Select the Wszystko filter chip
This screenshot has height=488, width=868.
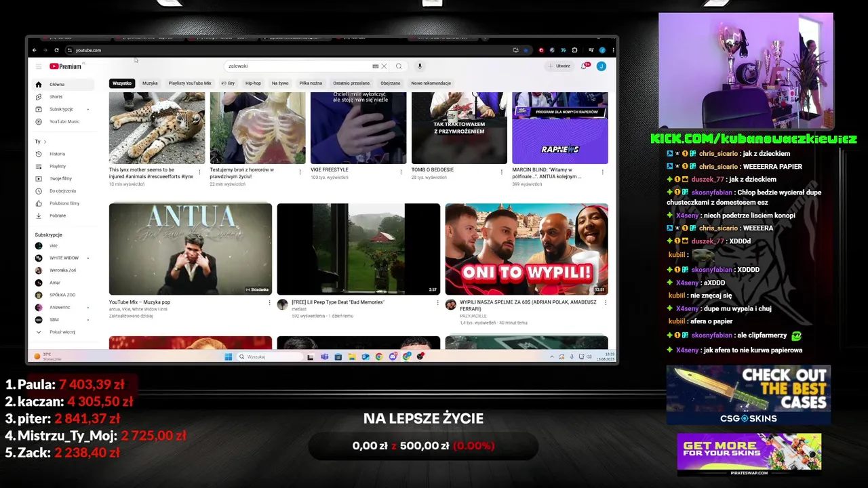[x=122, y=83]
